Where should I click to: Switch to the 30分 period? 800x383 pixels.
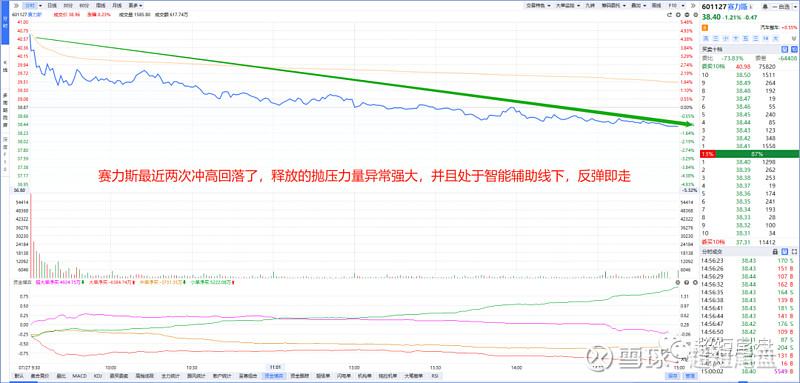(68, 6)
